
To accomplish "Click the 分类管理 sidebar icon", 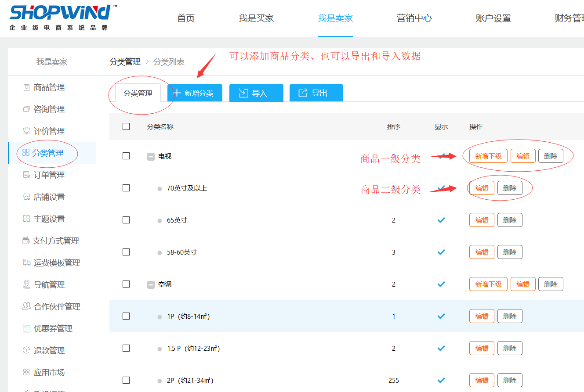I will (26, 153).
